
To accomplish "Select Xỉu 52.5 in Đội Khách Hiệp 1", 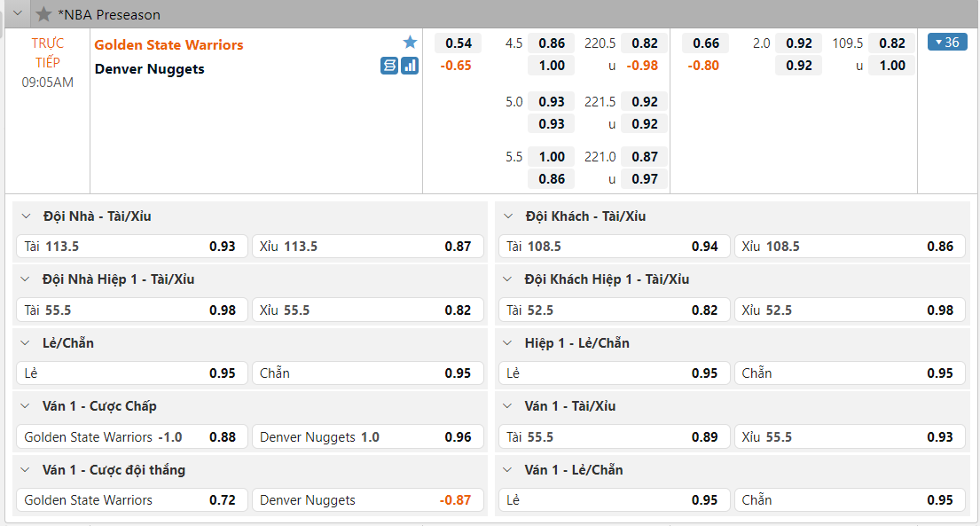I will click(851, 310).
